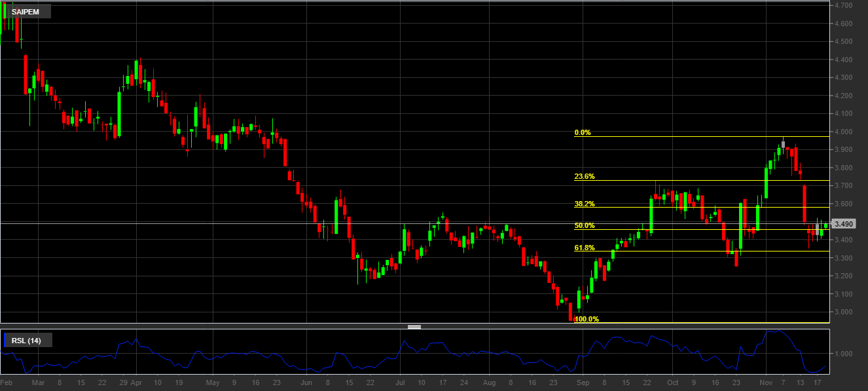
Task: Click the 3.490 current price tag
Action: [844, 224]
